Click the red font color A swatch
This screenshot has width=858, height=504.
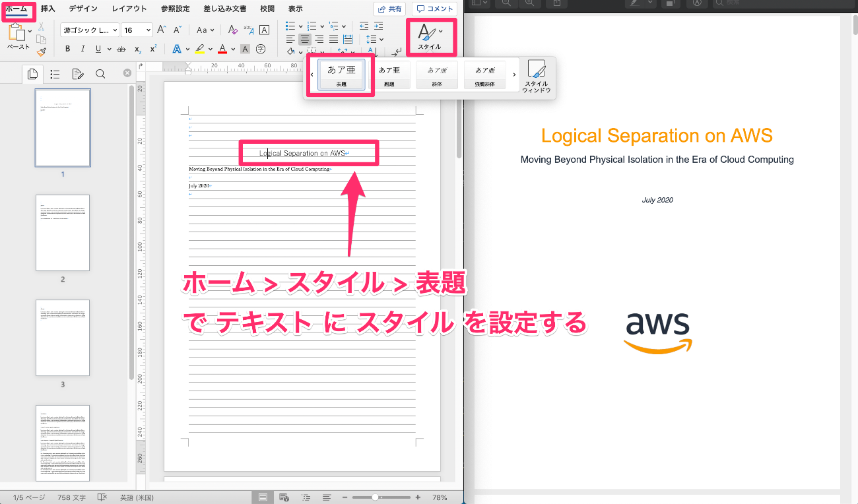pos(222,49)
